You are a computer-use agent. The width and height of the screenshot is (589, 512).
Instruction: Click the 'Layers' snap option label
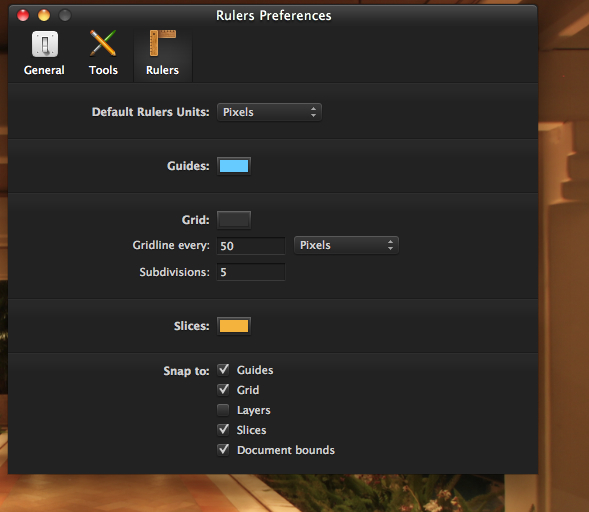[x=254, y=410]
